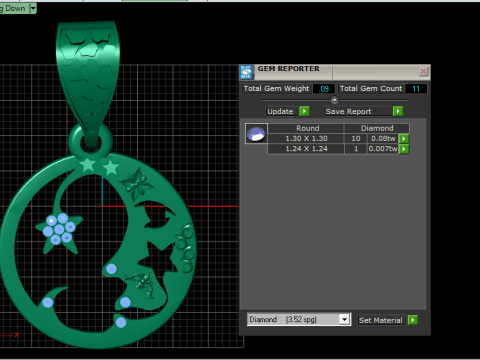Select the 1.24 X 1.24 size cell
This screenshot has height=360, width=480.
coord(306,149)
